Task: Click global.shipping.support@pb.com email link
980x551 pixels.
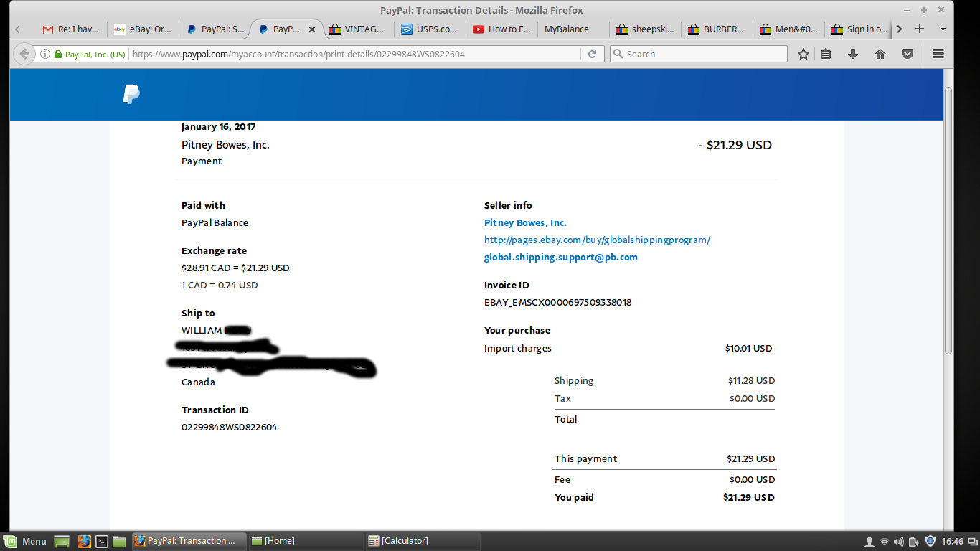Action: coord(561,257)
